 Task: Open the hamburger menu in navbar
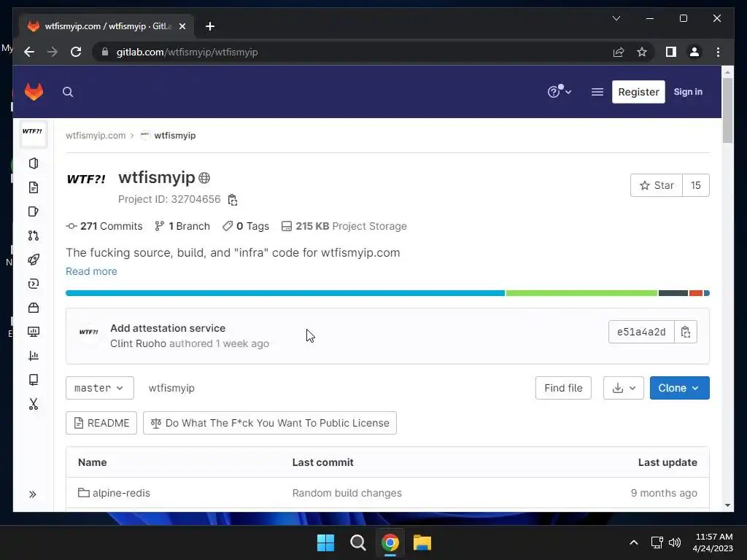[597, 92]
